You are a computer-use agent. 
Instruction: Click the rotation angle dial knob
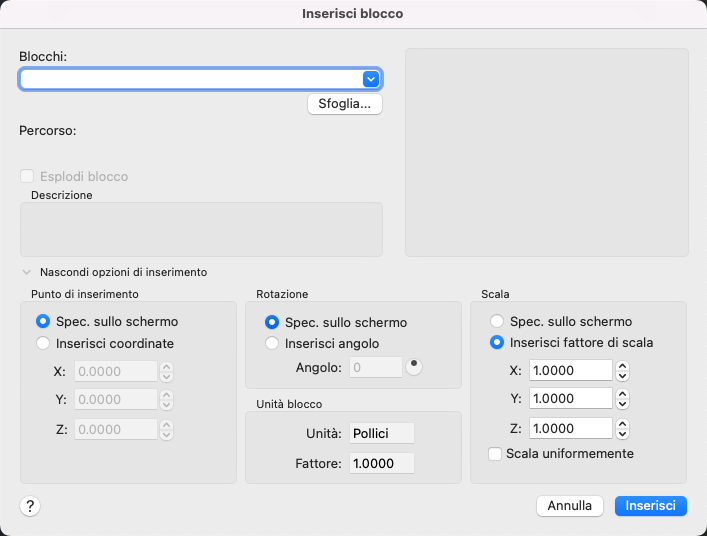413,366
